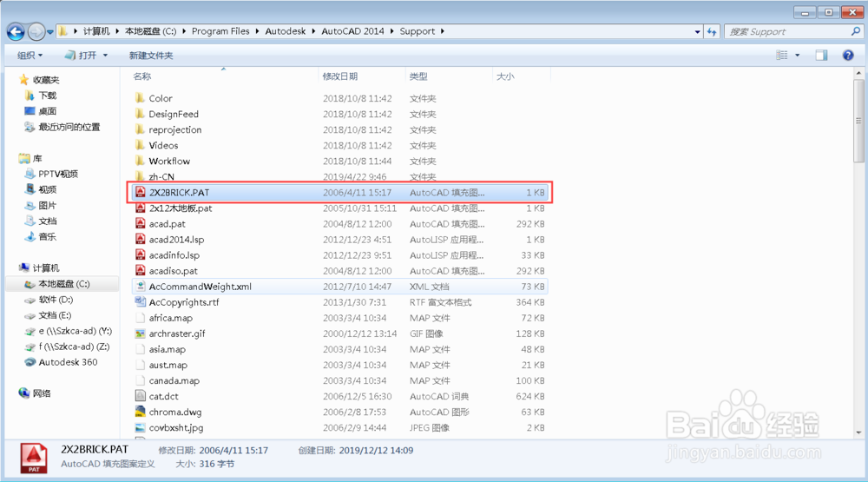
Task: Select AutoCAD 2014 in address breadcrumb
Action: [352, 31]
